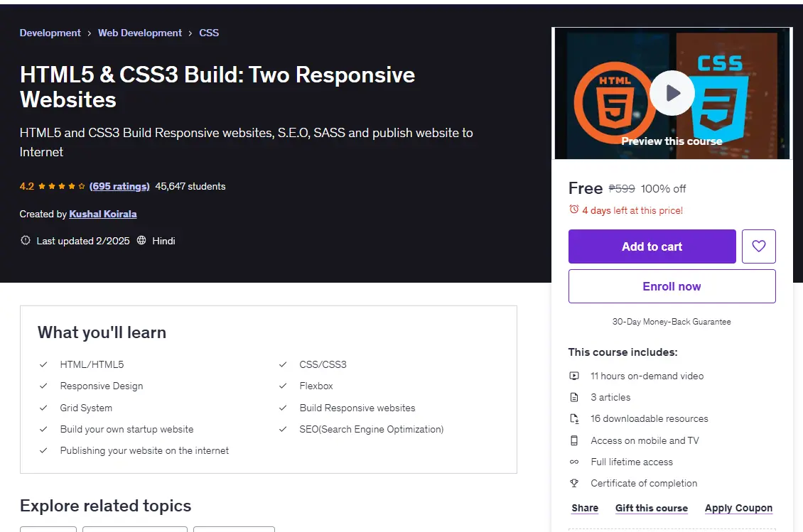Click the 30-Day Money-Back Guarantee text
Screen dimensions: 803x532
click(x=672, y=322)
